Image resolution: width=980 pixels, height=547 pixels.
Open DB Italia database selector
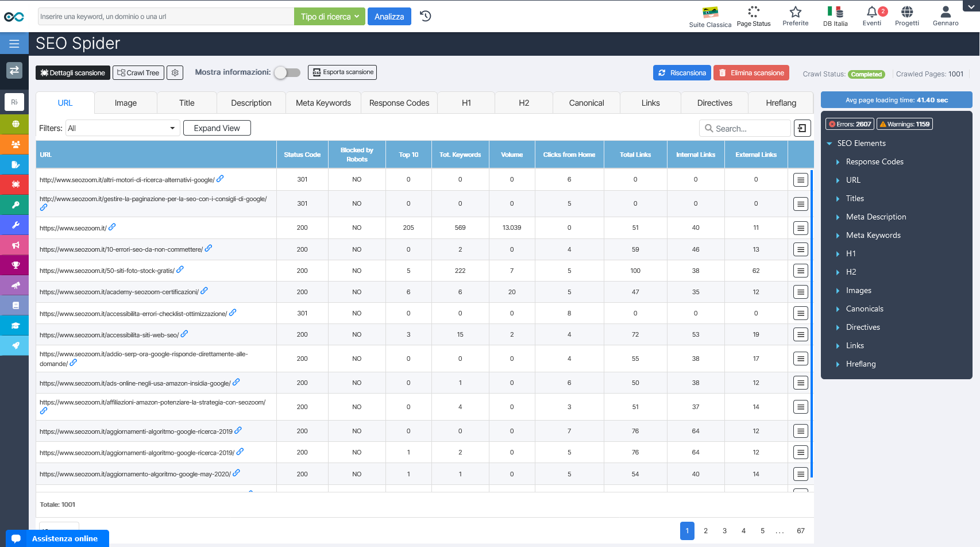pyautogui.click(x=835, y=17)
